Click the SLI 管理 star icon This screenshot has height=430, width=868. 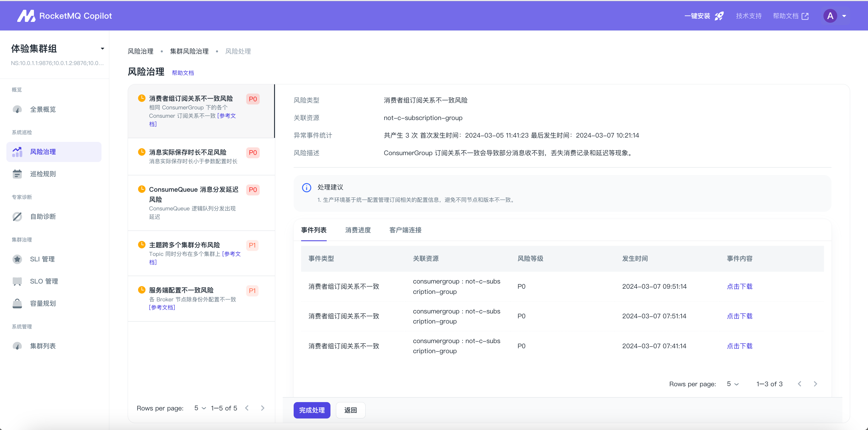(x=17, y=259)
